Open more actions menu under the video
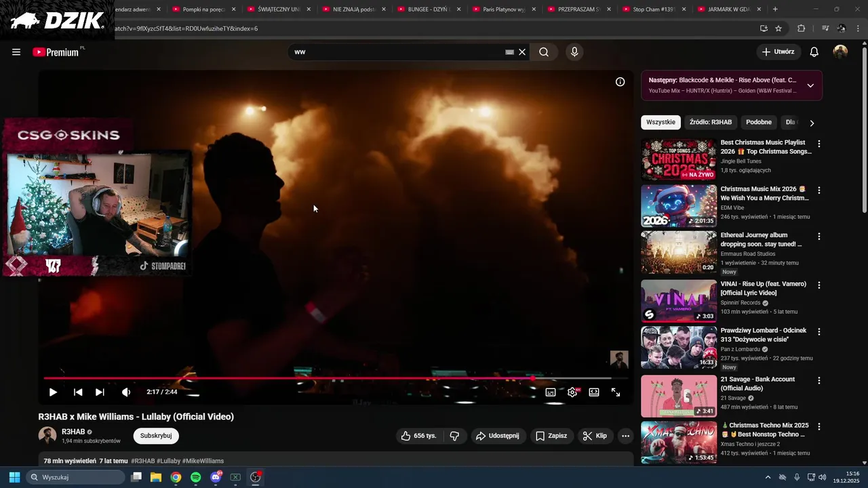The height and width of the screenshot is (488, 868). click(x=625, y=436)
